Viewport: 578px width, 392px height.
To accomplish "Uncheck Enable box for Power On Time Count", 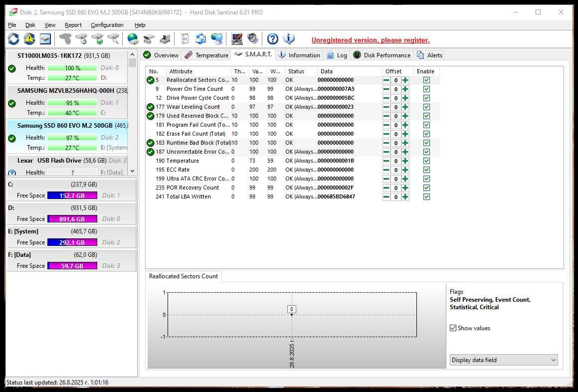I will (x=426, y=89).
